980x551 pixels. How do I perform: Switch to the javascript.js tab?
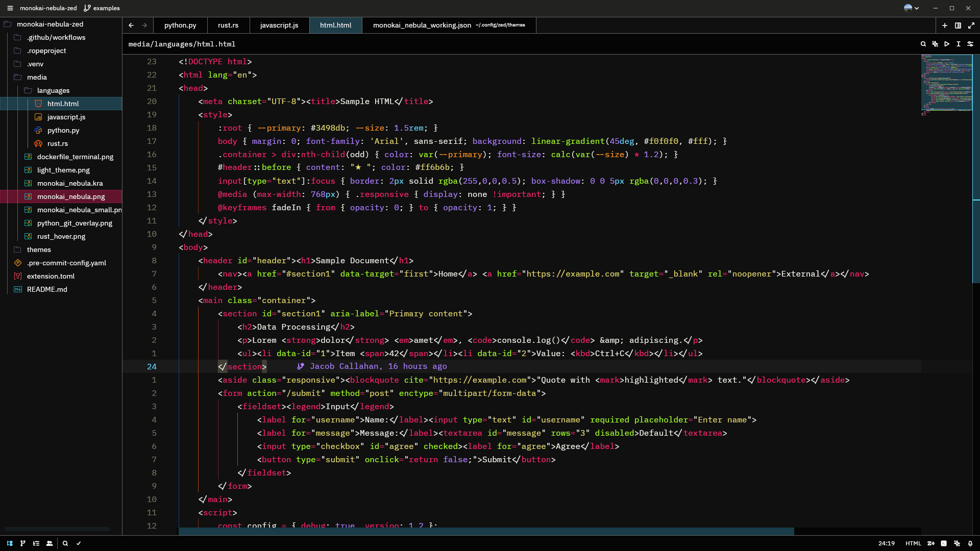(x=279, y=26)
